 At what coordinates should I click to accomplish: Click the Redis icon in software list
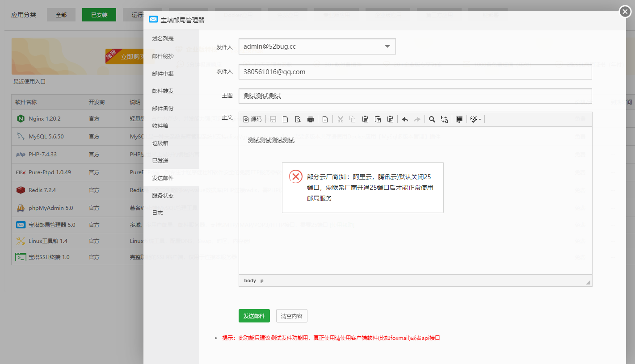click(20, 190)
